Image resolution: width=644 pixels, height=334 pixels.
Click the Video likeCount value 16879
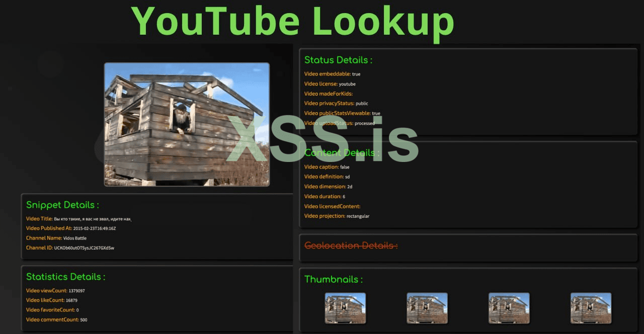click(71, 300)
